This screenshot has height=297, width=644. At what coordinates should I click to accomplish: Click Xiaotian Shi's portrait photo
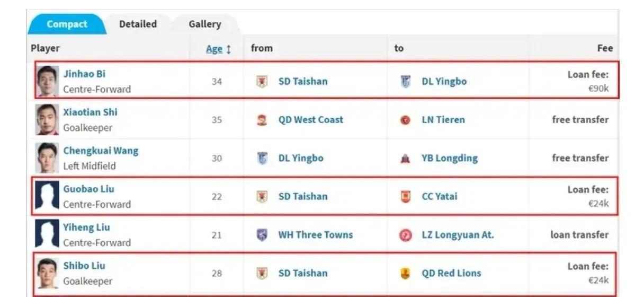pos(47,119)
